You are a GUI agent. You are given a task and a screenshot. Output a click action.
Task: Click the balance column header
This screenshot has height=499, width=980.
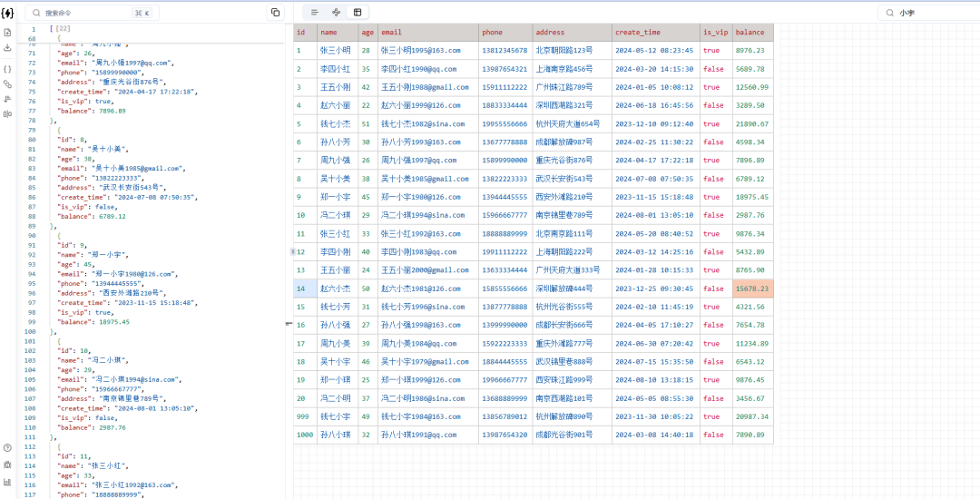click(x=751, y=33)
